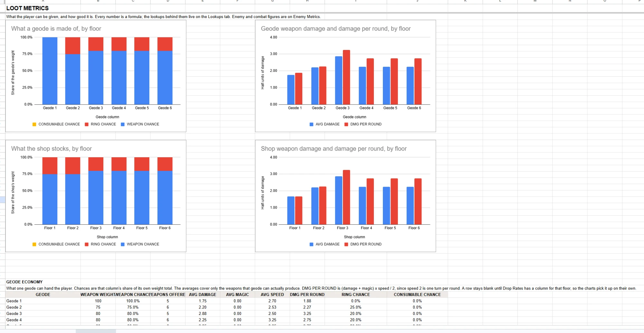The height and width of the screenshot is (333, 644).
Task: Select the Geode 2 ring chance cell "25.0%"
Action: point(356,308)
